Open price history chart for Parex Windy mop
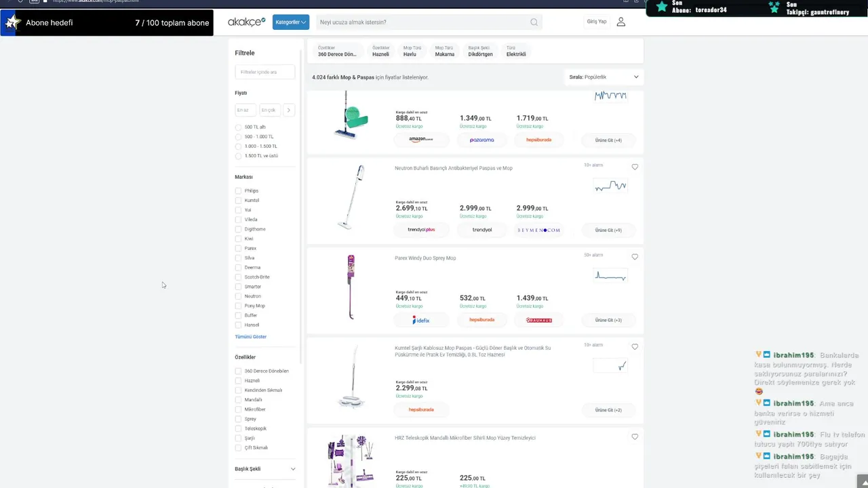This screenshot has width=868, height=488. (610, 275)
